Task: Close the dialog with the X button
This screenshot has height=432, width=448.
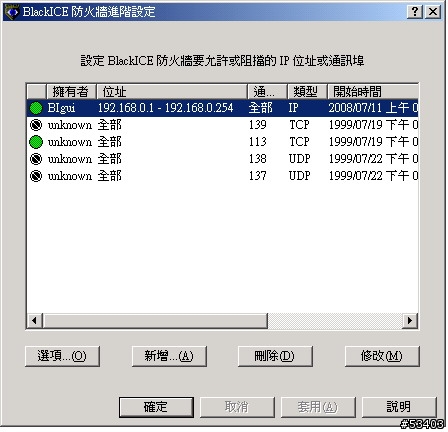Action: pyautogui.click(x=433, y=12)
